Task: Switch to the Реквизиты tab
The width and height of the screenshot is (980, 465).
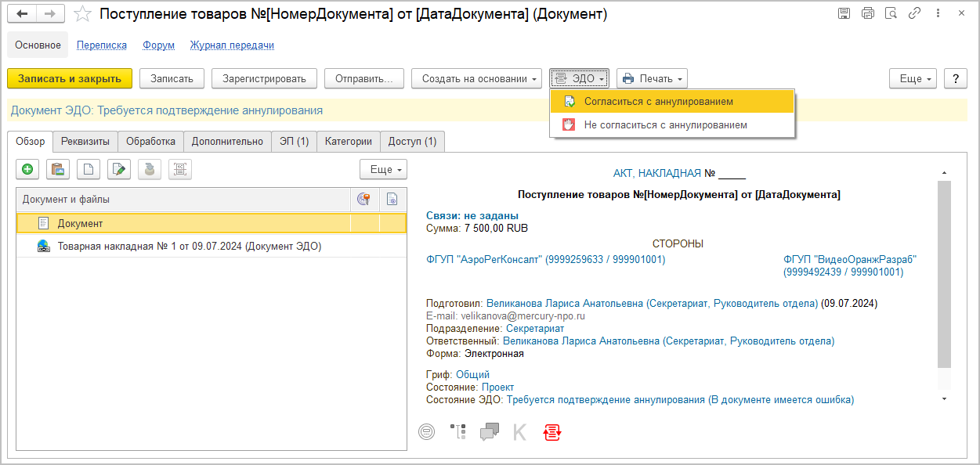Action: coord(86,142)
